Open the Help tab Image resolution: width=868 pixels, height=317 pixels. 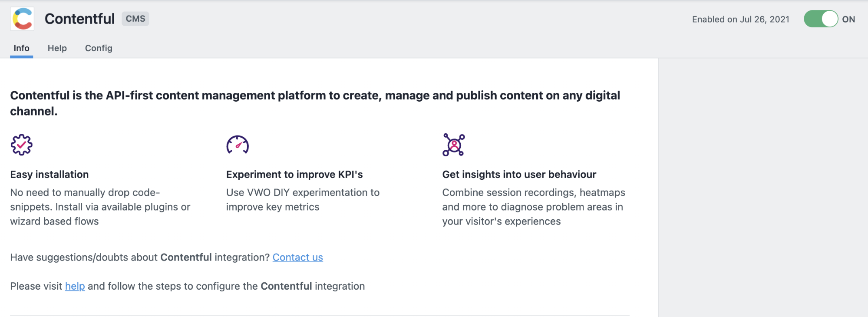[x=57, y=48]
